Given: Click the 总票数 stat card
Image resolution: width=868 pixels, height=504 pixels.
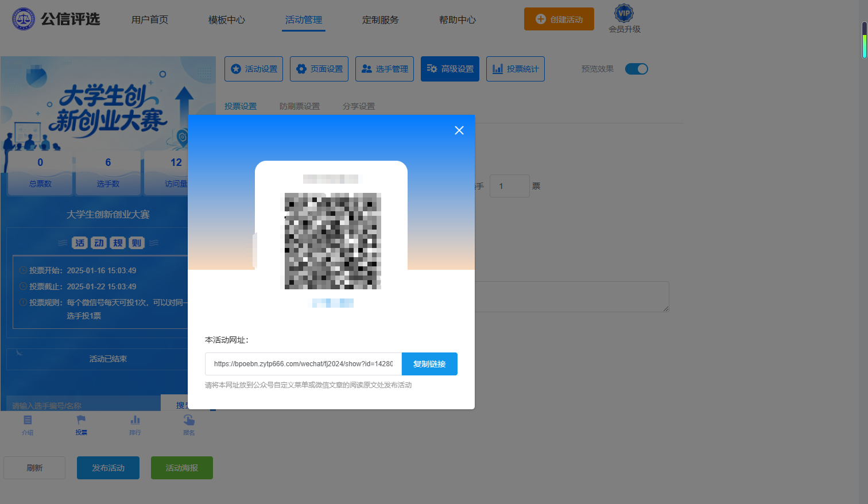Looking at the screenshot, I should coord(40,172).
